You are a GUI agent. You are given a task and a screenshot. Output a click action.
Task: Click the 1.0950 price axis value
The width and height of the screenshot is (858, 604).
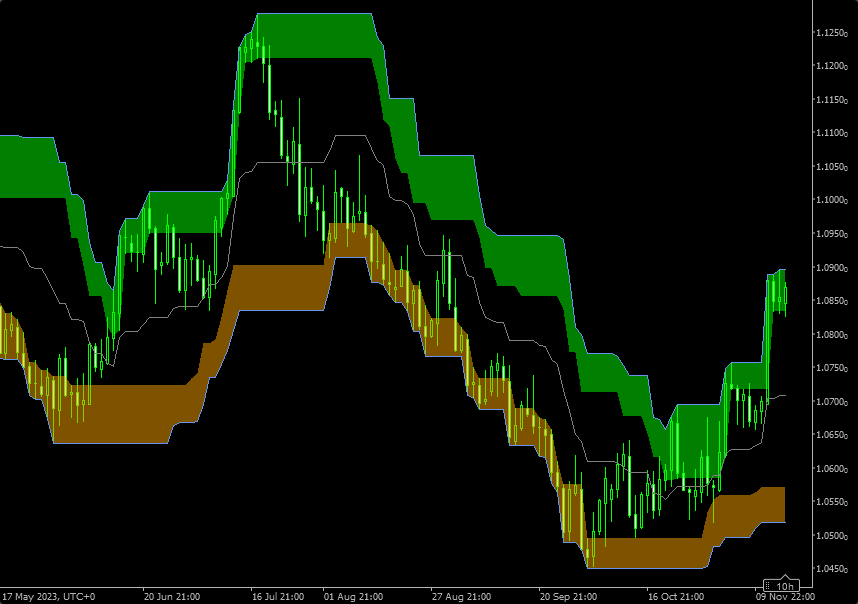[x=832, y=234]
